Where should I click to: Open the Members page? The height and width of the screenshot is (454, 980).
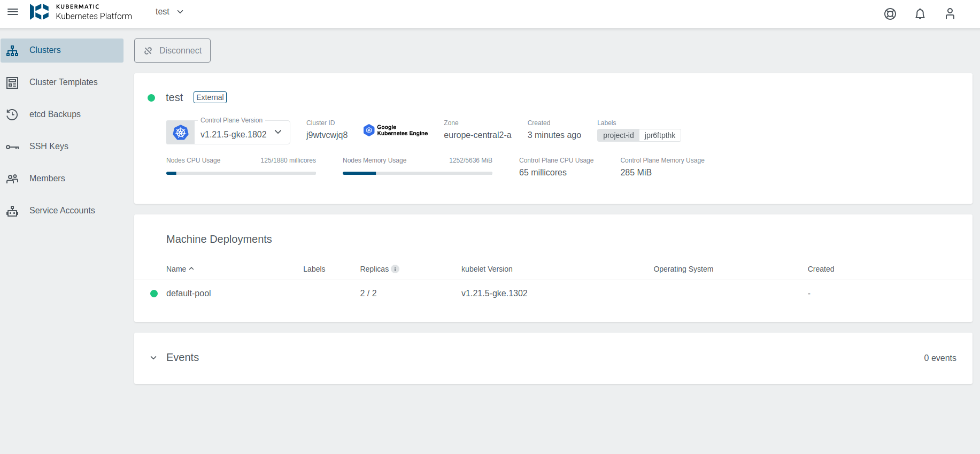pos(47,179)
